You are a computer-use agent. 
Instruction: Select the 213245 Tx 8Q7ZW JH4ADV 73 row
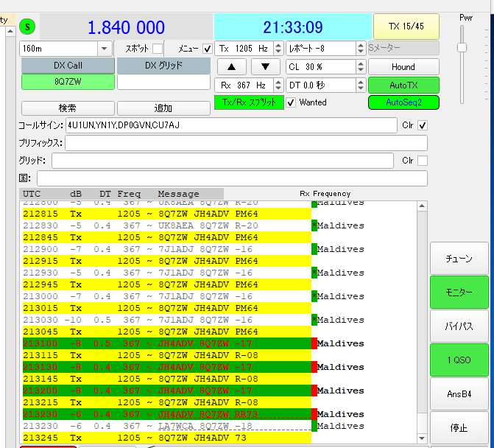167,438
